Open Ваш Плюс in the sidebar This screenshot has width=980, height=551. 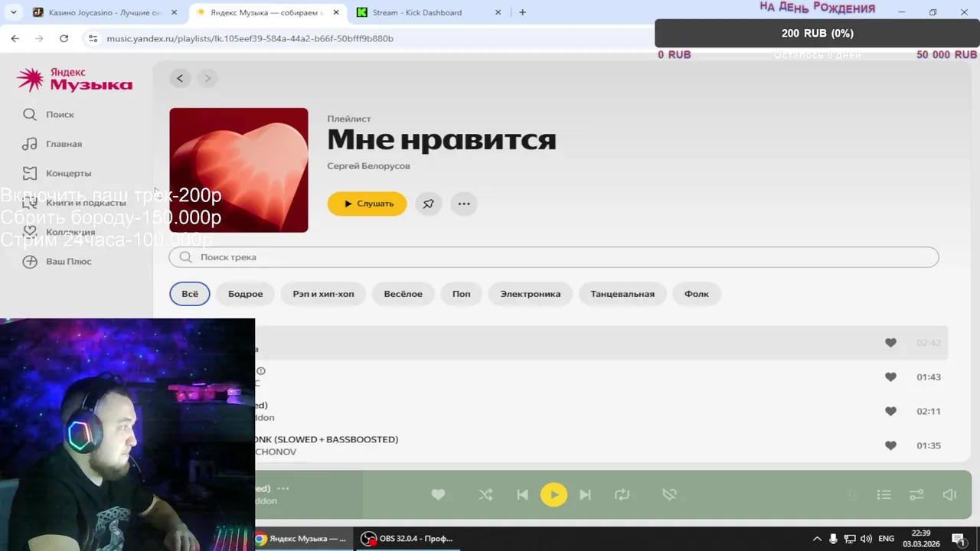pos(57,261)
